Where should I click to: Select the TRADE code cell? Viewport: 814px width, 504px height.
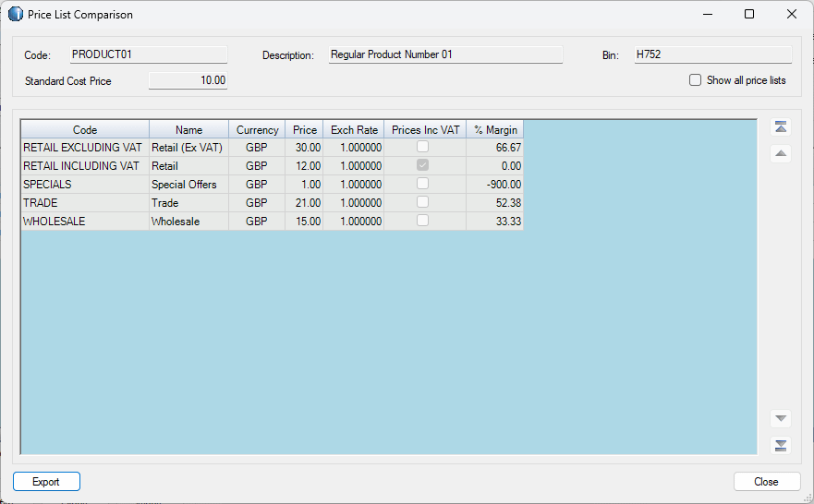(x=85, y=203)
